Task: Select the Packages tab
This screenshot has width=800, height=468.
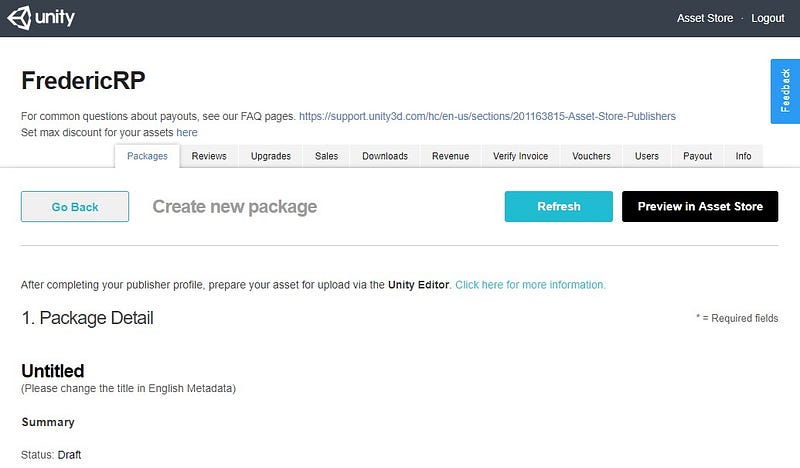Action: (x=147, y=156)
